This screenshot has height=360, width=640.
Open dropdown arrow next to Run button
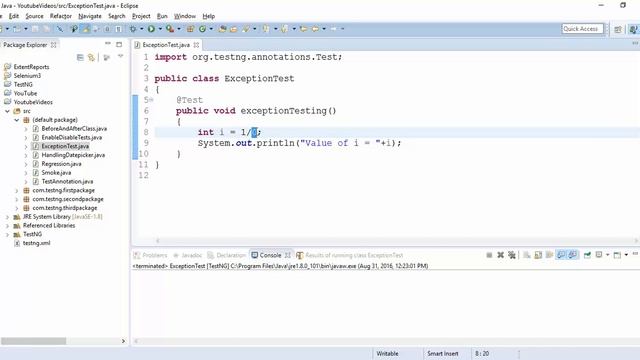[x=160, y=29]
